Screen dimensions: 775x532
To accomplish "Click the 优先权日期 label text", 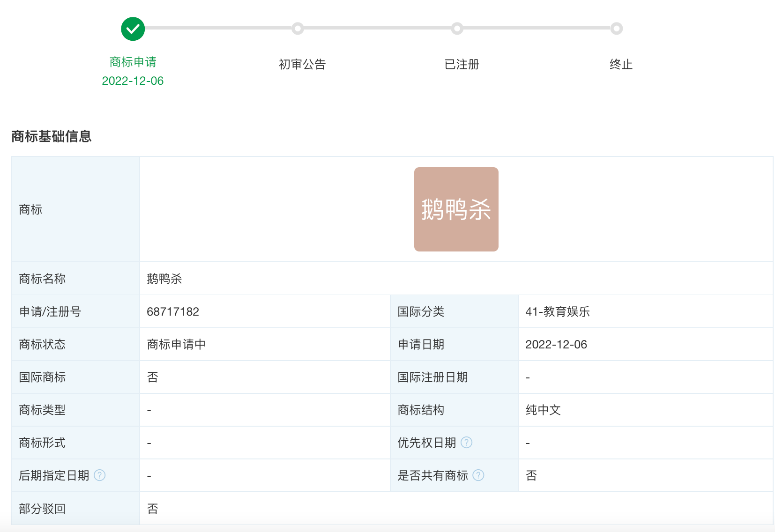I will [427, 443].
